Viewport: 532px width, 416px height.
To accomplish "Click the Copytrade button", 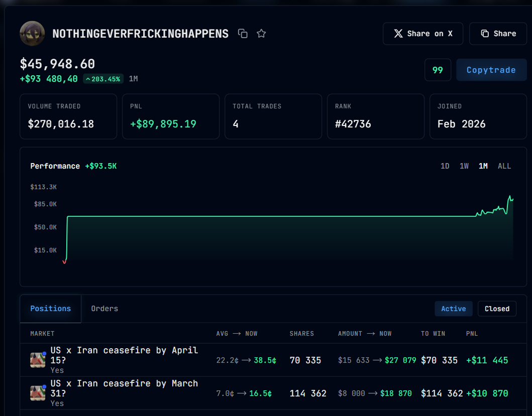I will pos(491,70).
